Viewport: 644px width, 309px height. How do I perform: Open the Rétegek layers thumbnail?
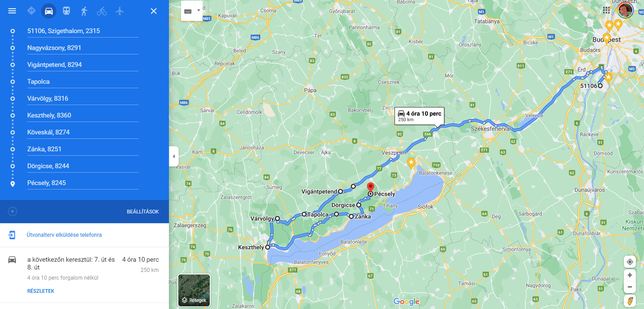click(194, 290)
